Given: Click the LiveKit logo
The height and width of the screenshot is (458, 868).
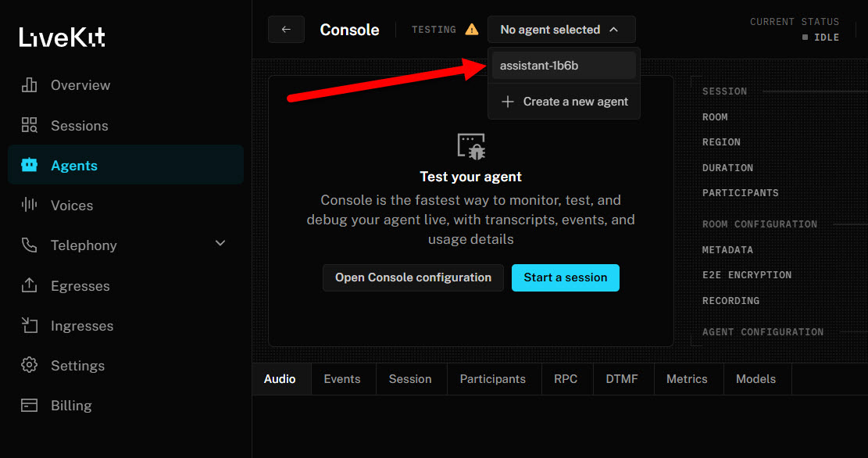Looking at the screenshot, I should tap(62, 37).
